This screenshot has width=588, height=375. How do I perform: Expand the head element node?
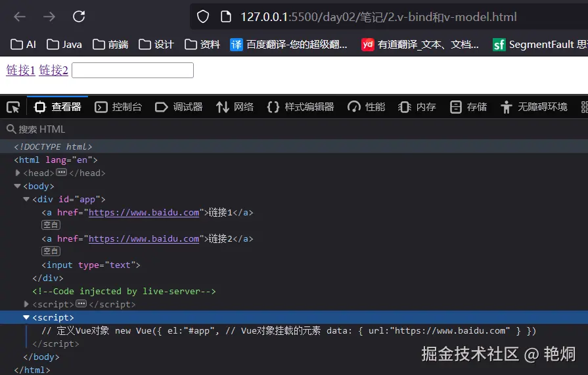point(18,173)
